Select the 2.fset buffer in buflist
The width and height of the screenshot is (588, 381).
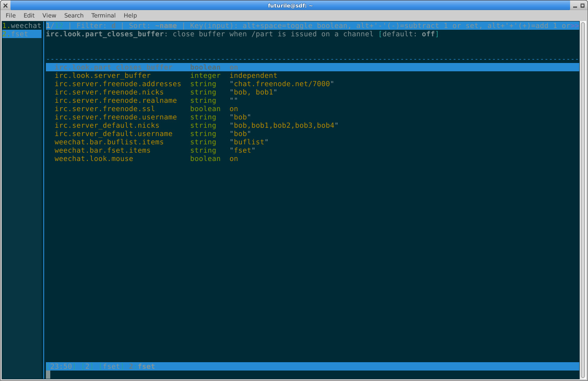[x=22, y=34]
